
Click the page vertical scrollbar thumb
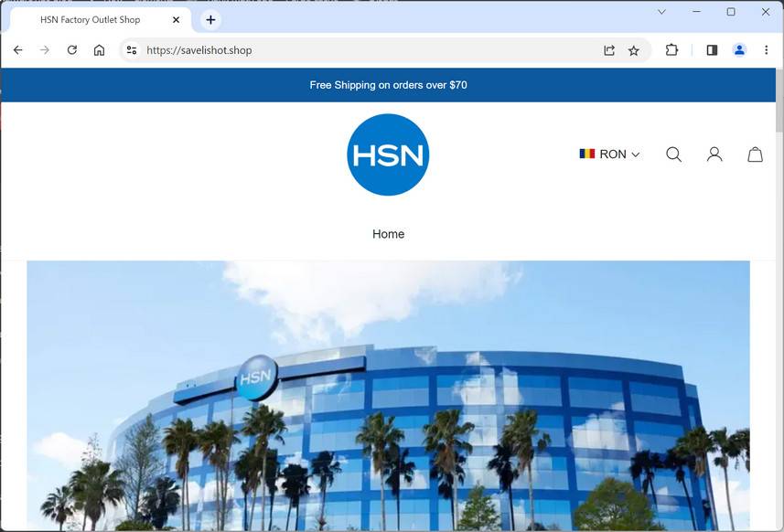(x=779, y=101)
